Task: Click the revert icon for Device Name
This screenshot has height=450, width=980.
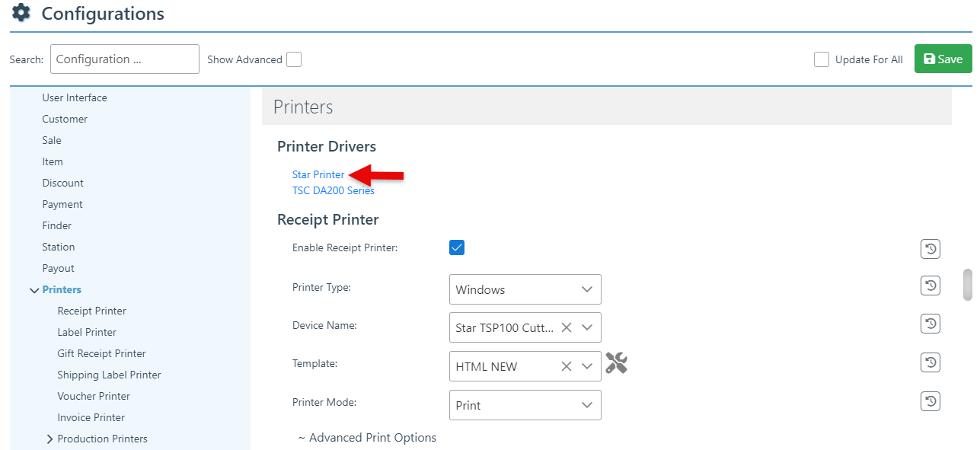Action: (930, 324)
